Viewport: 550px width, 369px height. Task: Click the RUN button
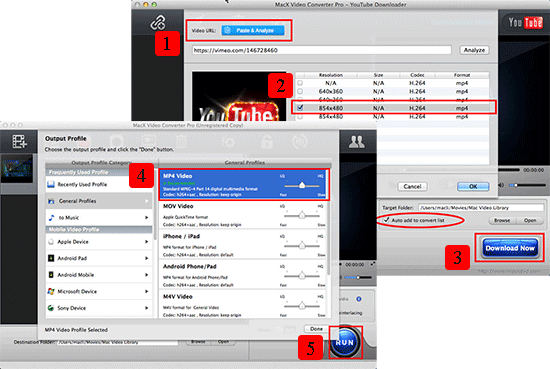pos(345,342)
